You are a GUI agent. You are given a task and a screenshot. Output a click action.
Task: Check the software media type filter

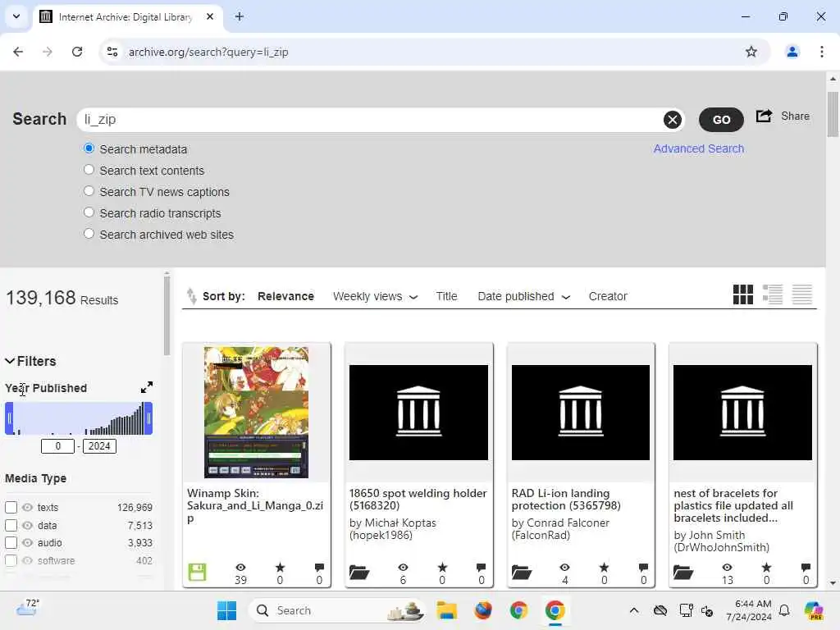pos(11,560)
